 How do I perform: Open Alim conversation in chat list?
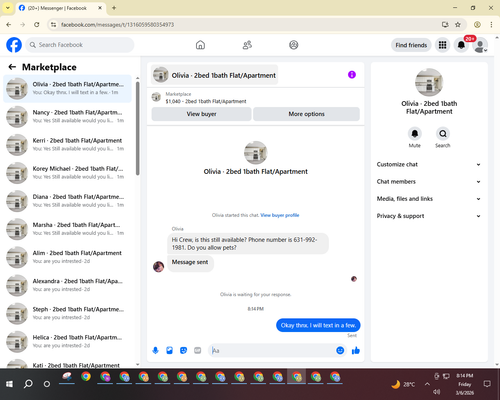(67, 257)
